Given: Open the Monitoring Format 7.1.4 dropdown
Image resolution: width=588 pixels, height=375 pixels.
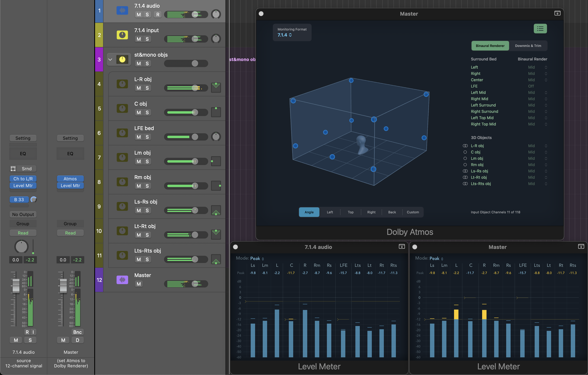Looking at the screenshot, I should click(x=285, y=35).
